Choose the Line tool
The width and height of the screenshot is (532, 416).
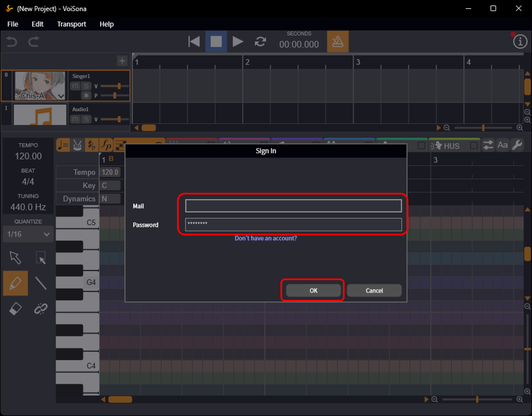(41, 283)
